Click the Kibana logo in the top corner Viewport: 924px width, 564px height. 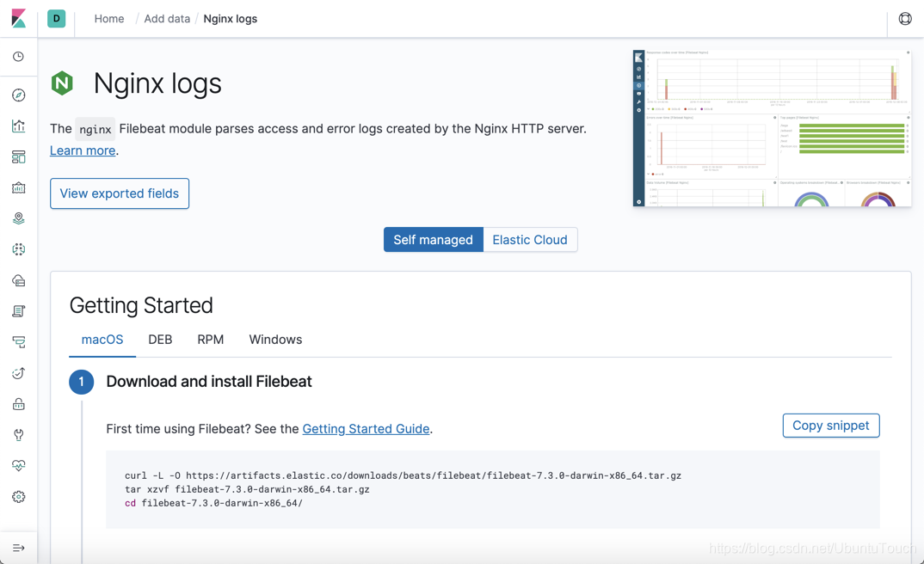click(17, 18)
